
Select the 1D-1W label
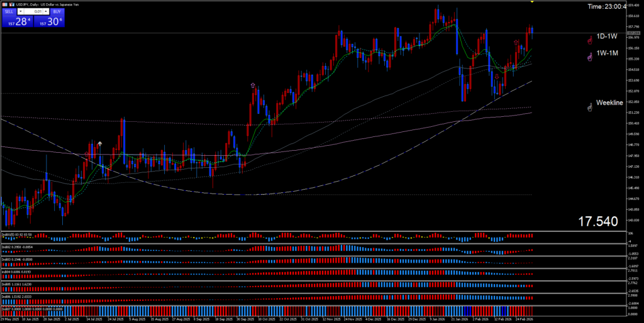click(607, 37)
